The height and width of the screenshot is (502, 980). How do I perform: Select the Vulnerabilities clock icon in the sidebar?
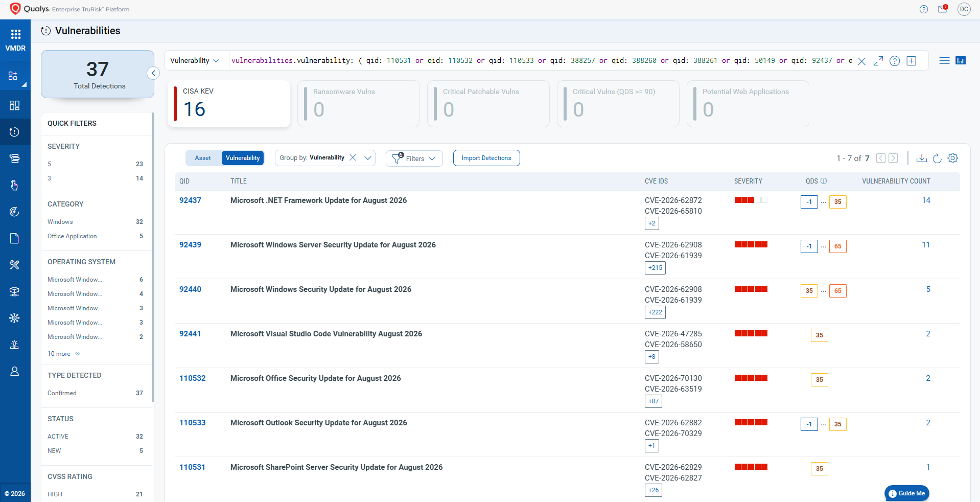pos(14,132)
